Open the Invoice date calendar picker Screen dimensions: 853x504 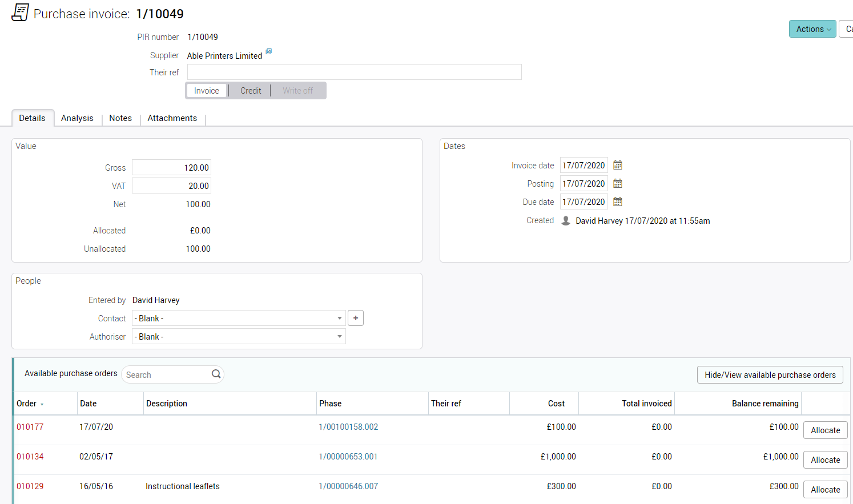click(617, 166)
